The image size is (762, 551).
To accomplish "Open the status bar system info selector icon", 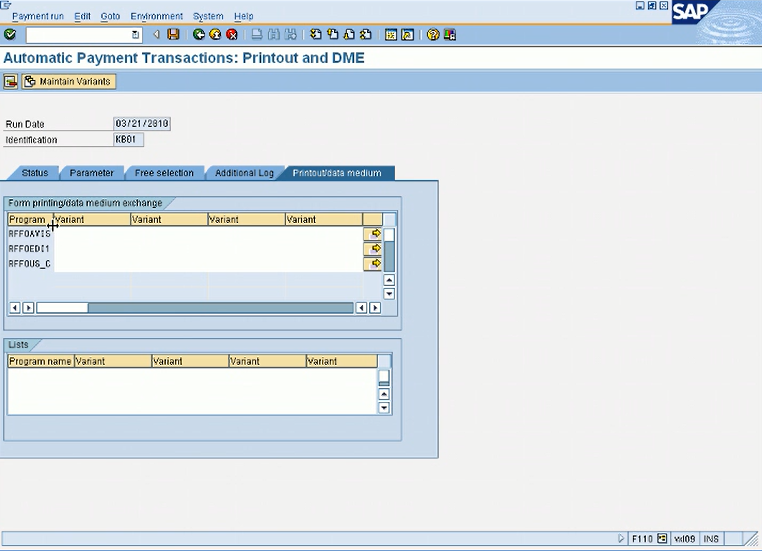I will (662, 538).
